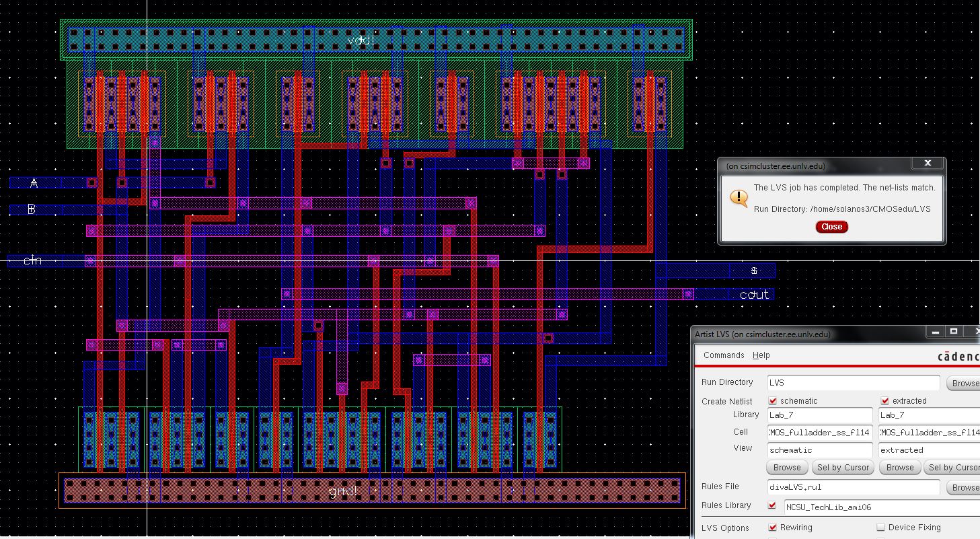
Task: Click the Browse button next to Run Directory
Action: (x=965, y=383)
